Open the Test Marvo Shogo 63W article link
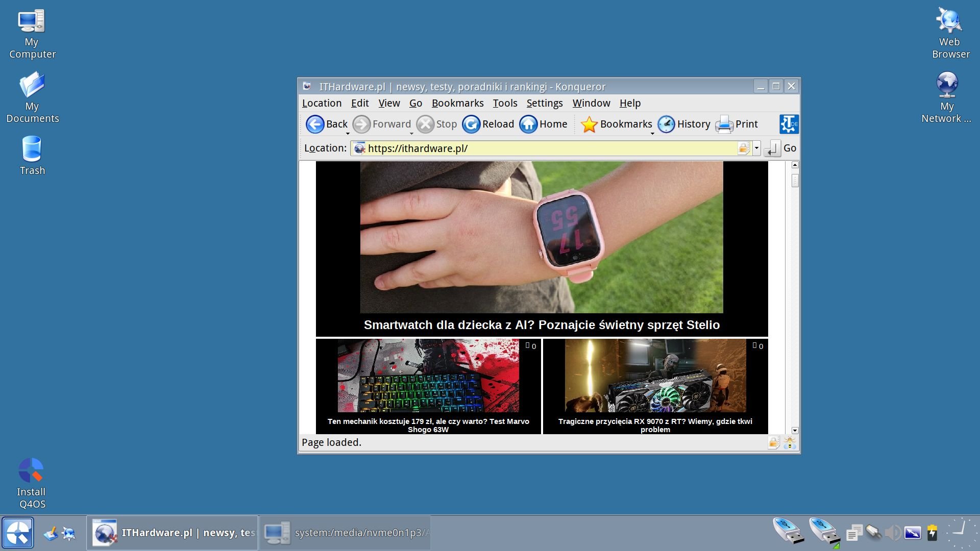The width and height of the screenshot is (980, 551). [x=428, y=425]
